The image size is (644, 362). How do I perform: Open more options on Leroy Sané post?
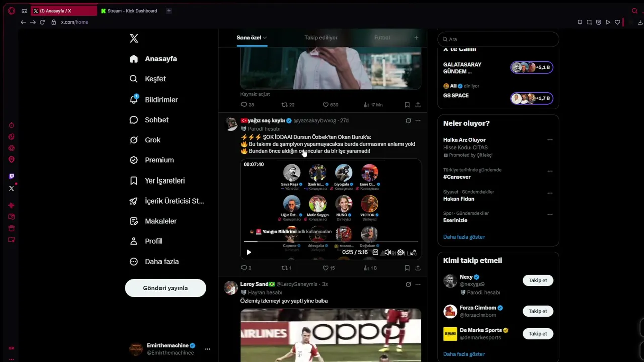tap(418, 284)
